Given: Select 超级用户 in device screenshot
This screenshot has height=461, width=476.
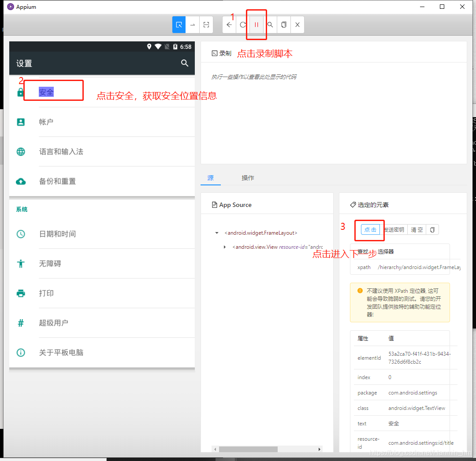Looking at the screenshot, I should tap(53, 323).
